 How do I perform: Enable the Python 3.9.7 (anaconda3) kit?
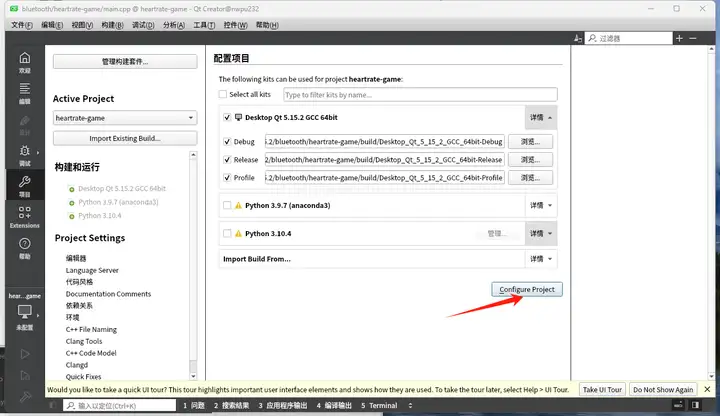pos(227,205)
